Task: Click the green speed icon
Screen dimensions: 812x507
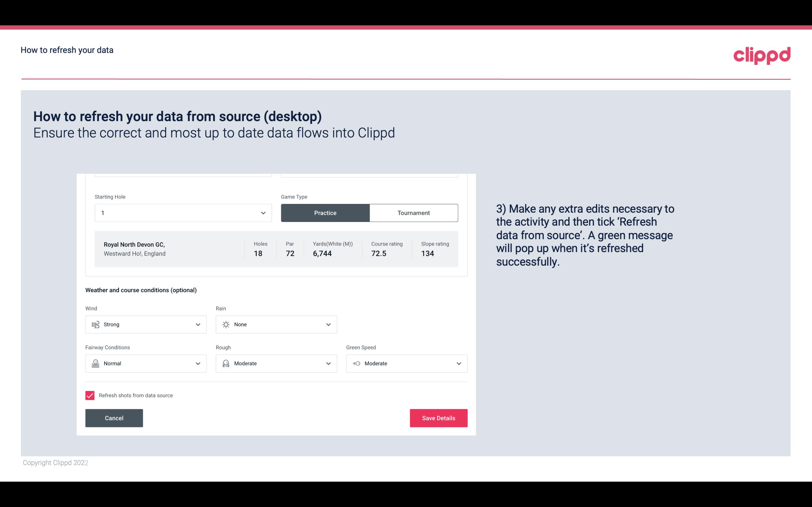Action: pyautogui.click(x=356, y=363)
